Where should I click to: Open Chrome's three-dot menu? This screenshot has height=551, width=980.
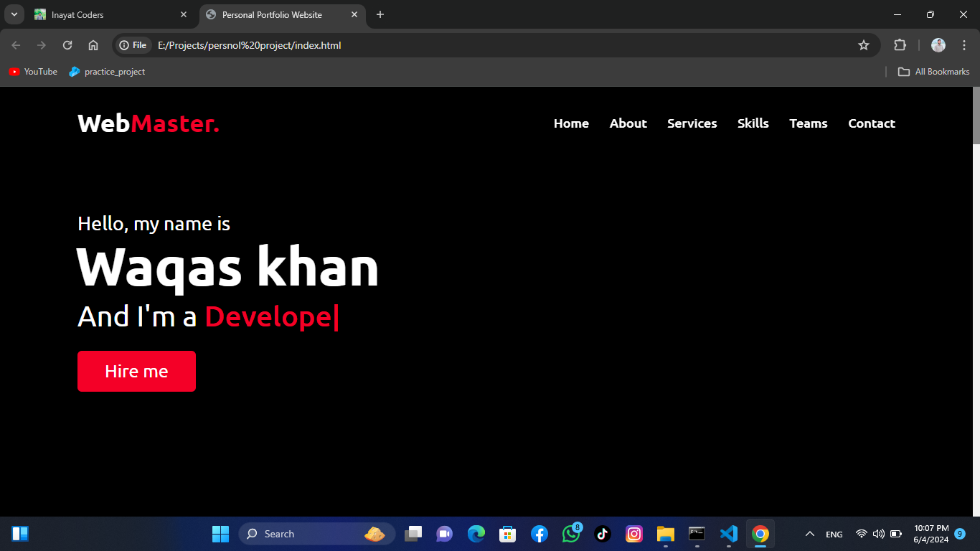(x=963, y=45)
